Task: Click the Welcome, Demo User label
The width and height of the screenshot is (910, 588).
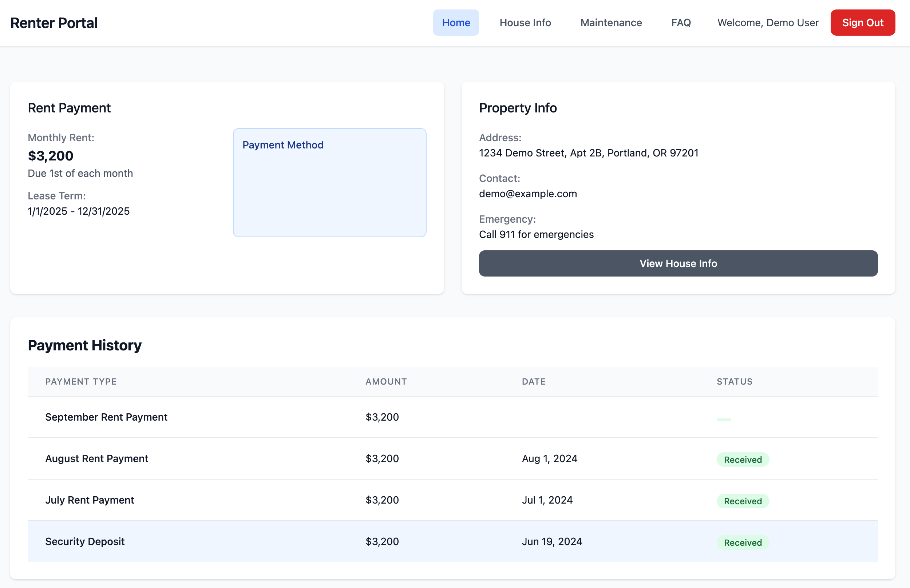Action: coord(768,23)
